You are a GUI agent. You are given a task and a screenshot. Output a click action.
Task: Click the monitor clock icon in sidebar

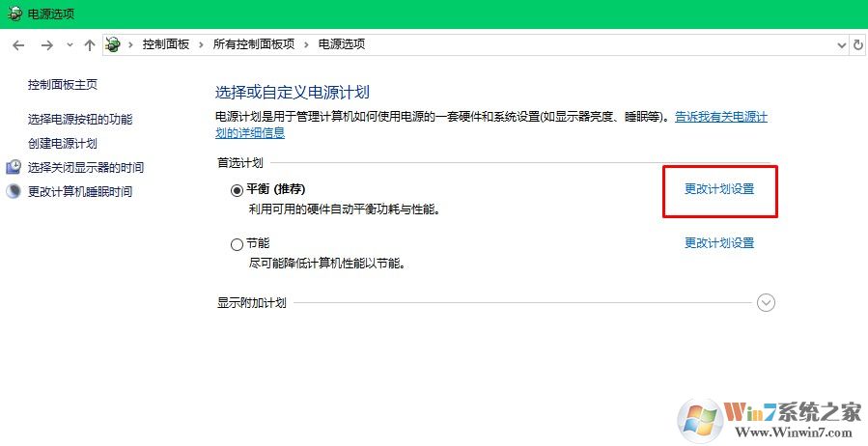[14, 167]
